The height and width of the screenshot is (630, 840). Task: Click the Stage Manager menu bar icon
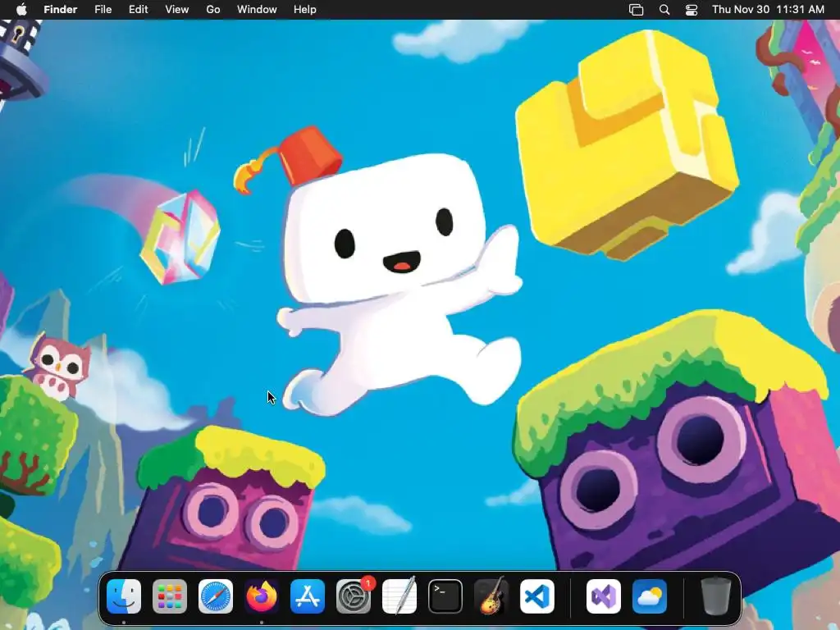pyautogui.click(x=636, y=10)
